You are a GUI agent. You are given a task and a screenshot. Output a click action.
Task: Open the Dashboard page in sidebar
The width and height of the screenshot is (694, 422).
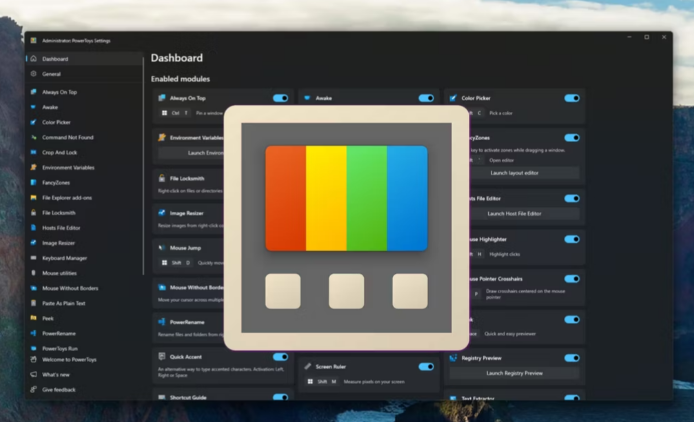click(84, 58)
